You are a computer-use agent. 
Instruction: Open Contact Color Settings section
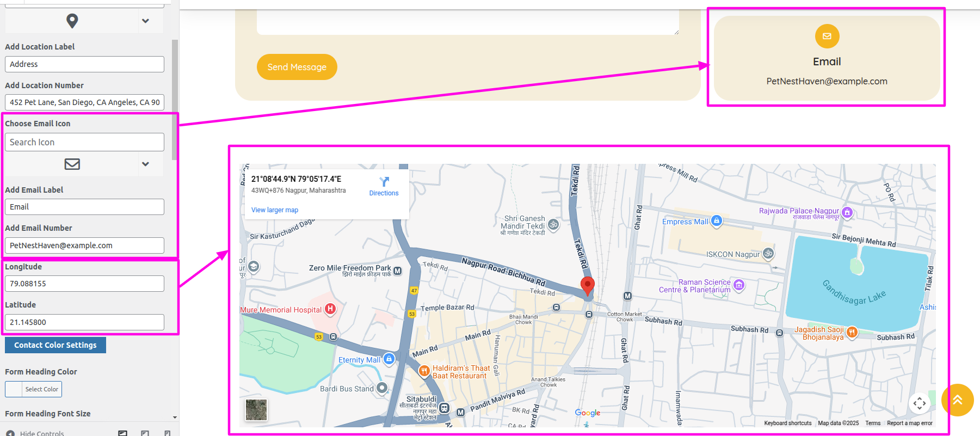(56, 345)
